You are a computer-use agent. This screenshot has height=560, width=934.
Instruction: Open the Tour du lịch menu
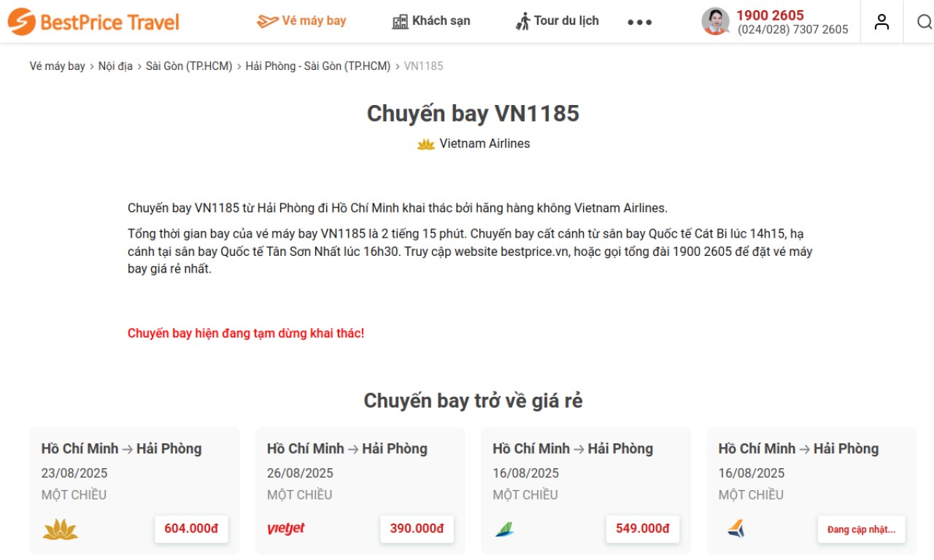click(557, 21)
